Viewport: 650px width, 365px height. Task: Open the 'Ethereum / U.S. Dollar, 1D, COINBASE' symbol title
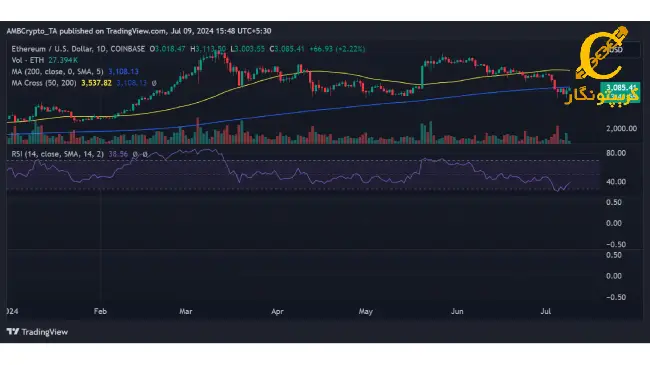click(78, 49)
